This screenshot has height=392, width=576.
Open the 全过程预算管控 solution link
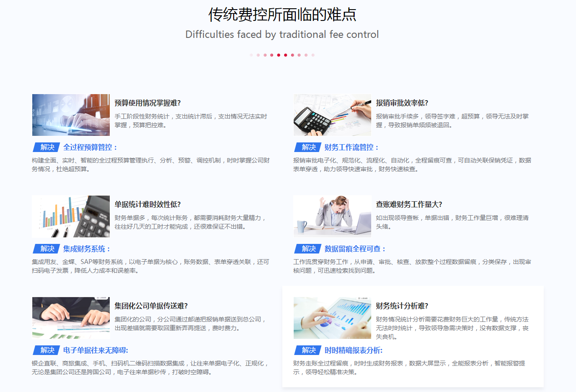[90, 147]
